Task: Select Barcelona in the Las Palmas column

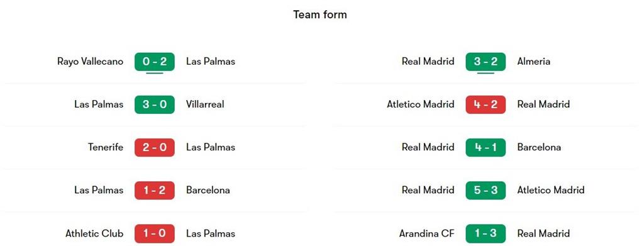Action: [208, 190]
